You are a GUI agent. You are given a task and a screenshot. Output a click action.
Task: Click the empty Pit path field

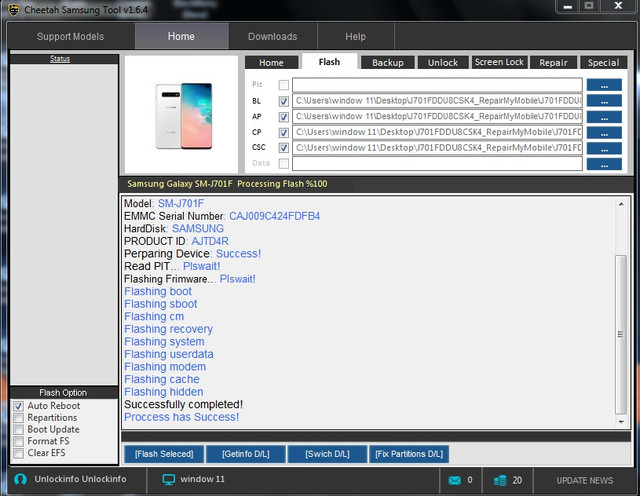point(437,85)
